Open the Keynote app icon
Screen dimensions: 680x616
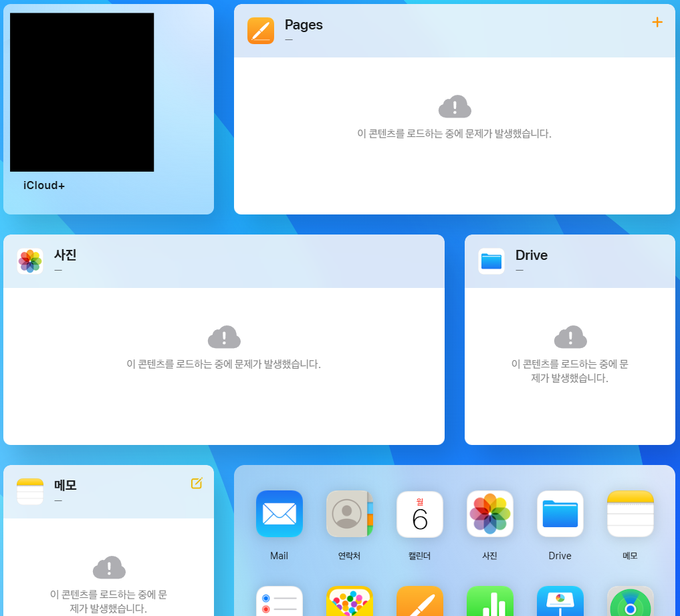[560, 601]
